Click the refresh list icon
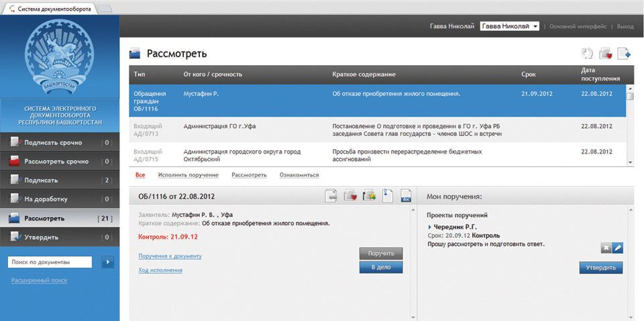This screenshot has height=321, width=644. tap(588, 54)
